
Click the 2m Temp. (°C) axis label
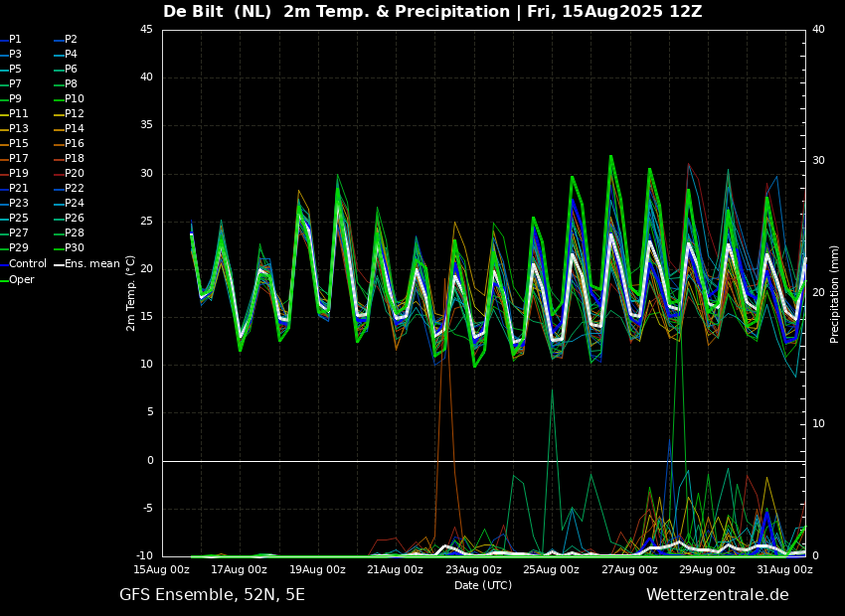pos(131,293)
